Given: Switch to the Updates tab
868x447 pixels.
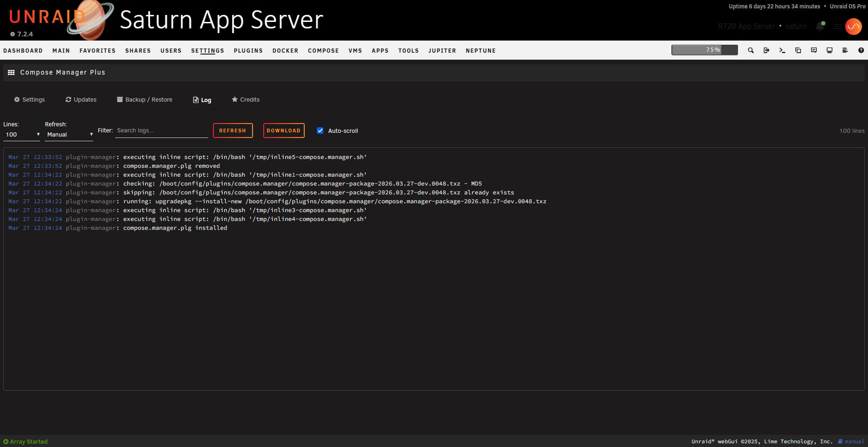Looking at the screenshot, I should click(81, 100).
